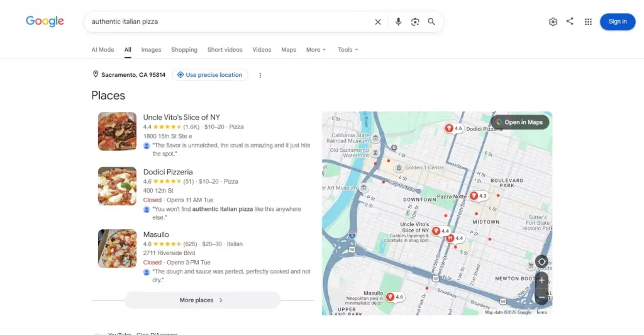Image resolution: width=644 pixels, height=335 pixels.
Task: Click "Opens 3 PM Tue" under Masullo
Action: [x=189, y=262]
